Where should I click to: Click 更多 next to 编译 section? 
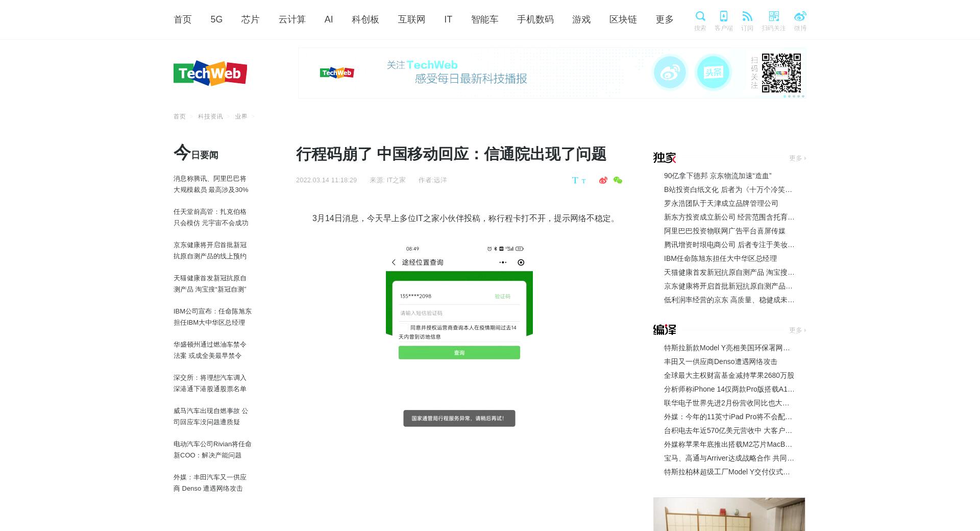[797, 330]
